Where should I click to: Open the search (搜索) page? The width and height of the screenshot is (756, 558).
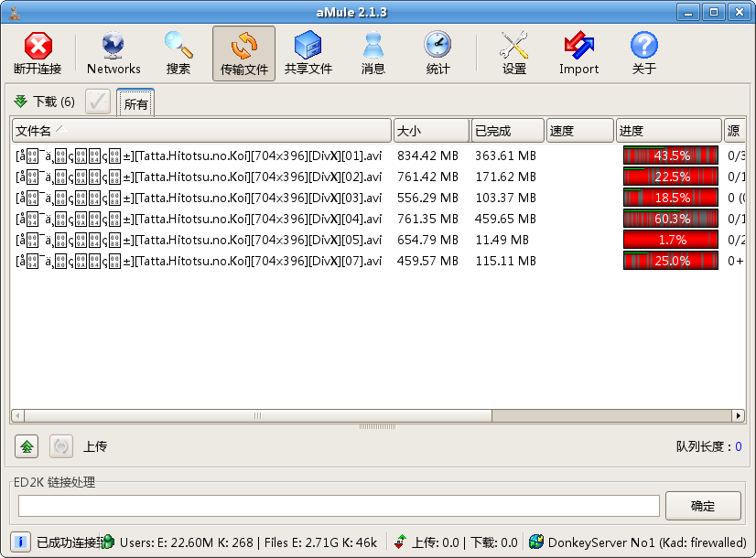178,53
